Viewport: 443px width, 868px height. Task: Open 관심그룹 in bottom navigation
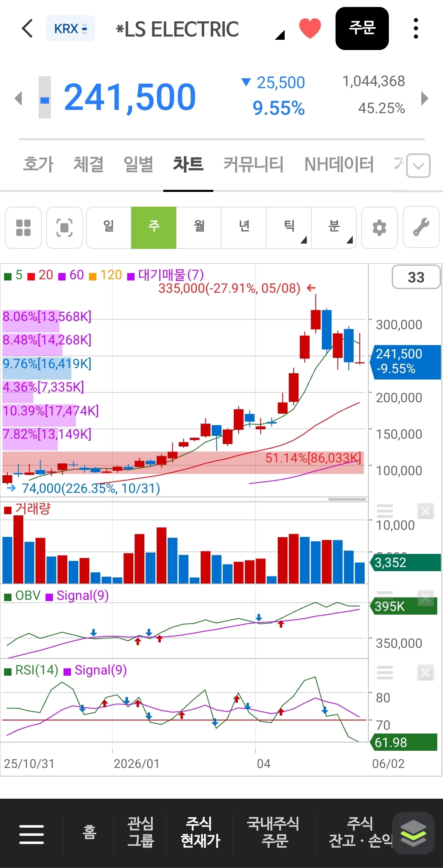click(141, 832)
